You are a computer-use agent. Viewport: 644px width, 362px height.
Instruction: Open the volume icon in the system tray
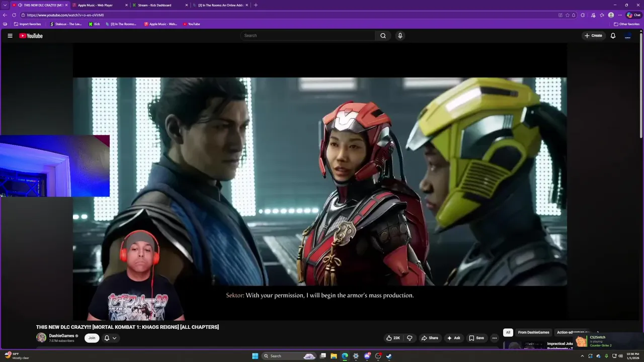619,356
